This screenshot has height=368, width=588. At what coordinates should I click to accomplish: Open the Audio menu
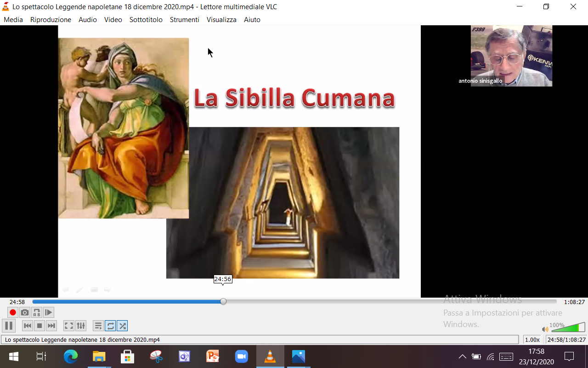coord(88,20)
